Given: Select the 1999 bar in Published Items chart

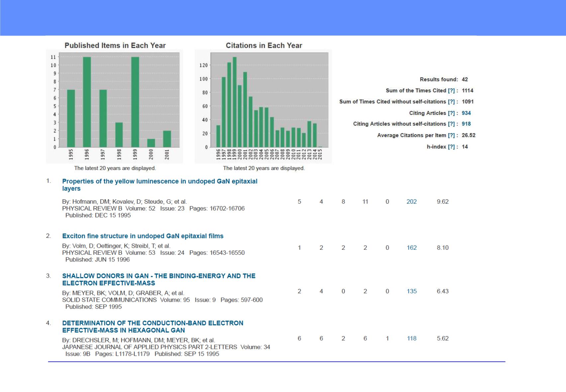Looking at the screenshot, I should pyautogui.click(x=135, y=102).
